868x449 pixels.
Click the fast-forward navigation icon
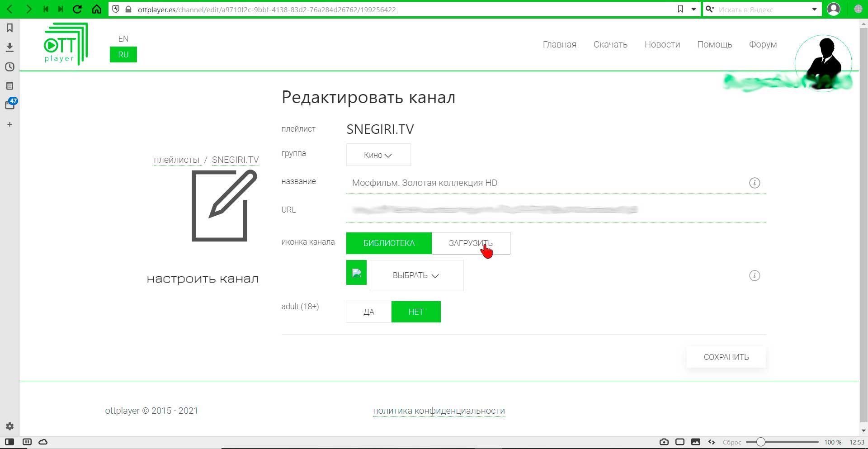coord(61,9)
